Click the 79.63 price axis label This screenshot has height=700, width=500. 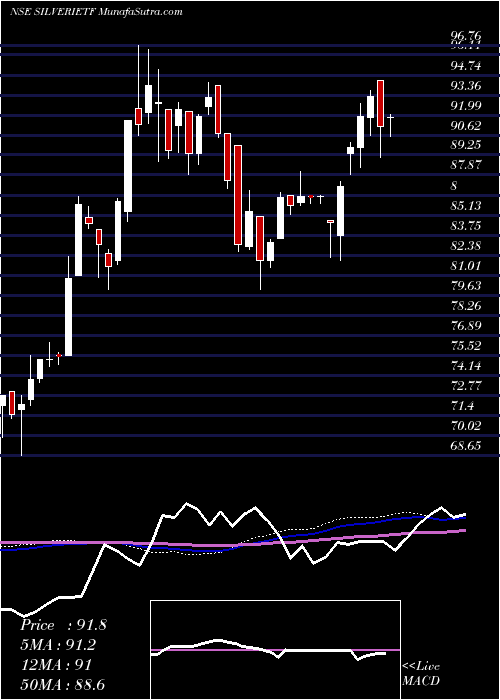coord(466,286)
